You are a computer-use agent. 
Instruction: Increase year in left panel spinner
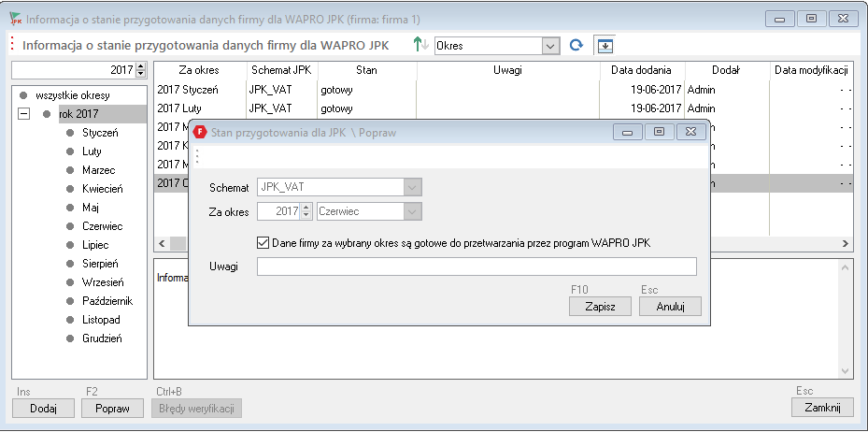pos(140,67)
